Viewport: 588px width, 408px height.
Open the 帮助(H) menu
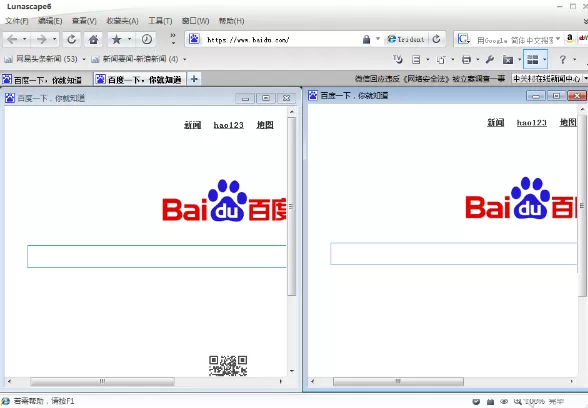pos(231,21)
